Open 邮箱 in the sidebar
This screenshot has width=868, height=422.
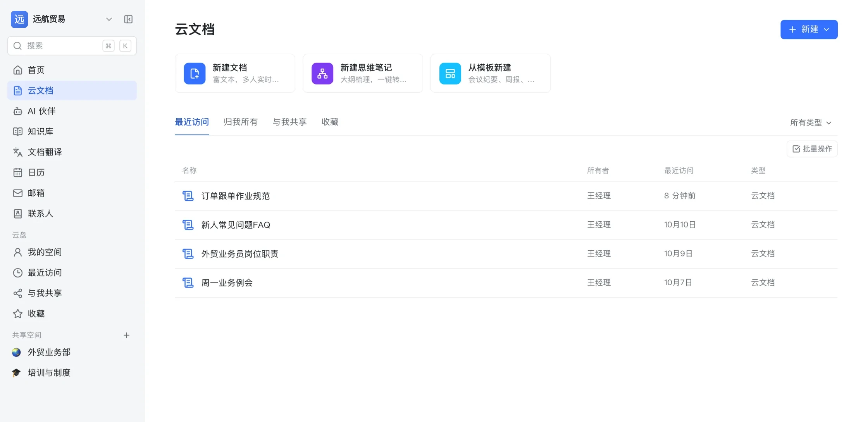point(72,193)
